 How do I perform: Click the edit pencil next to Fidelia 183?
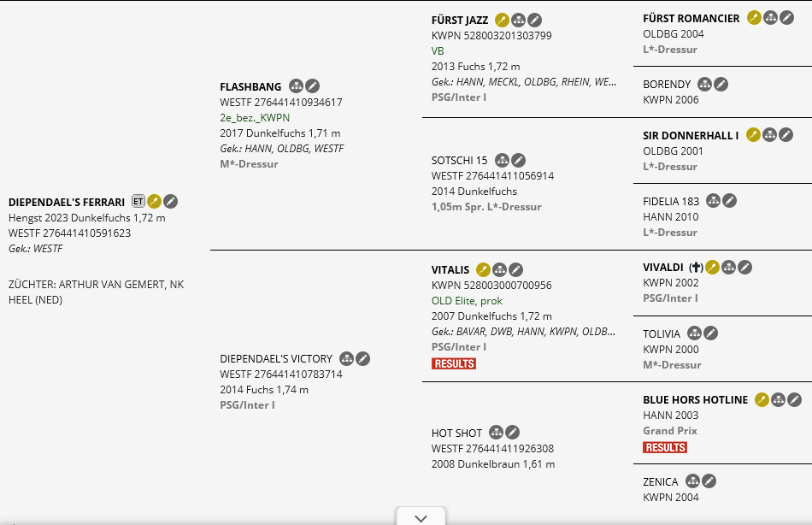729,201
